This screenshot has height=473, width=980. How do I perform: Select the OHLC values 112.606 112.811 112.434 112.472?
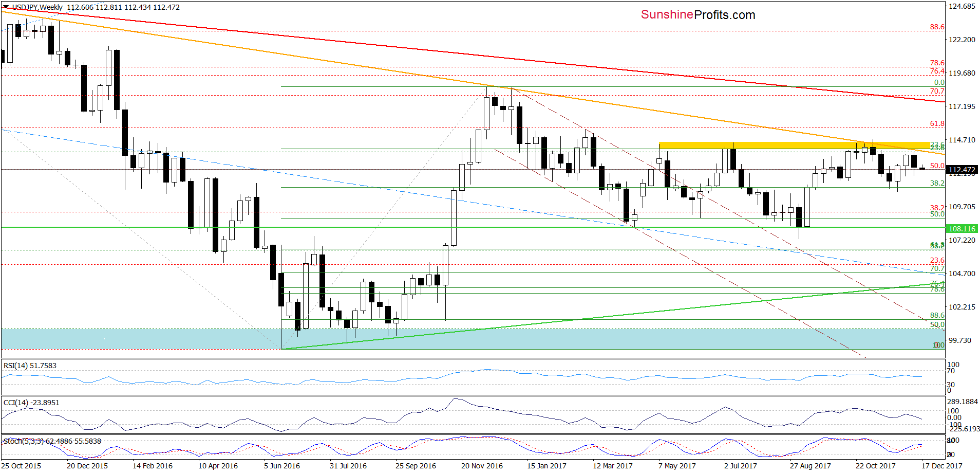(x=123, y=7)
